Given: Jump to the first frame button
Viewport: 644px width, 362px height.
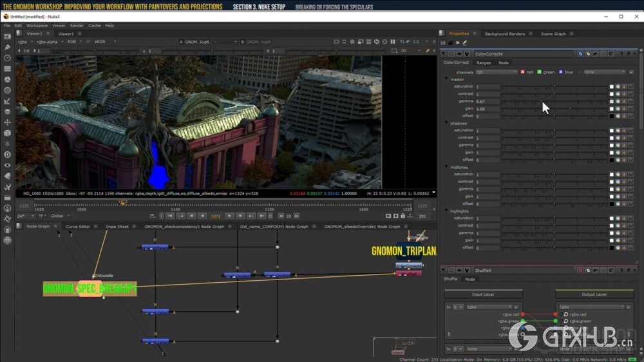Looking at the screenshot, I should [170, 216].
